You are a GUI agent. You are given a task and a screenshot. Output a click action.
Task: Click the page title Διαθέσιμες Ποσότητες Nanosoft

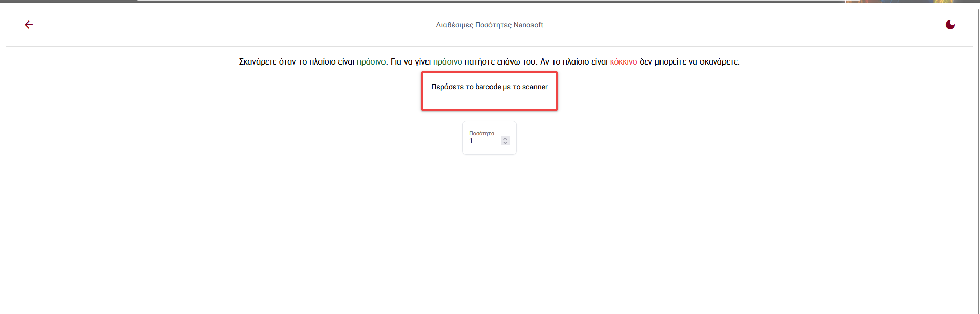pos(489,25)
